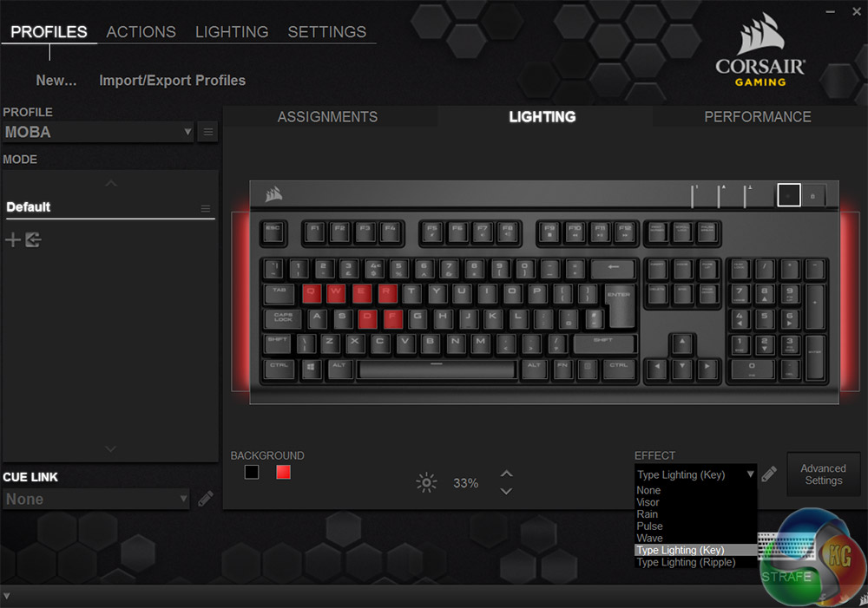
Task: Select the red background color swatch
Action: pyautogui.click(x=283, y=472)
